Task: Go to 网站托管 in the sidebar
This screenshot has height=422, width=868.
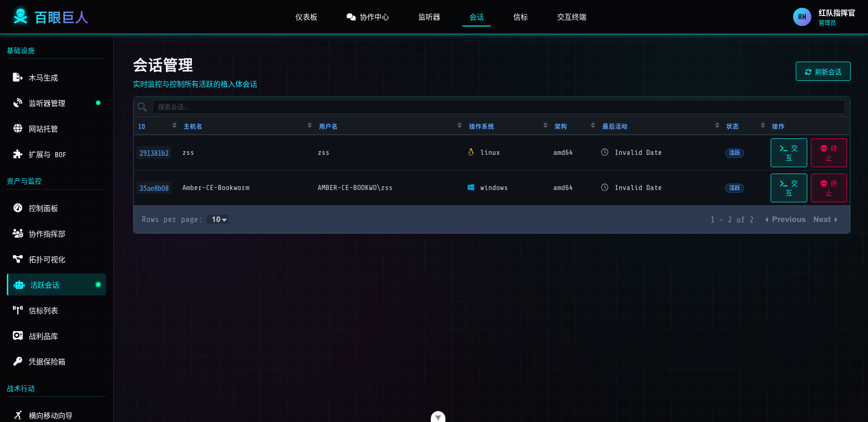Action: (43, 129)
